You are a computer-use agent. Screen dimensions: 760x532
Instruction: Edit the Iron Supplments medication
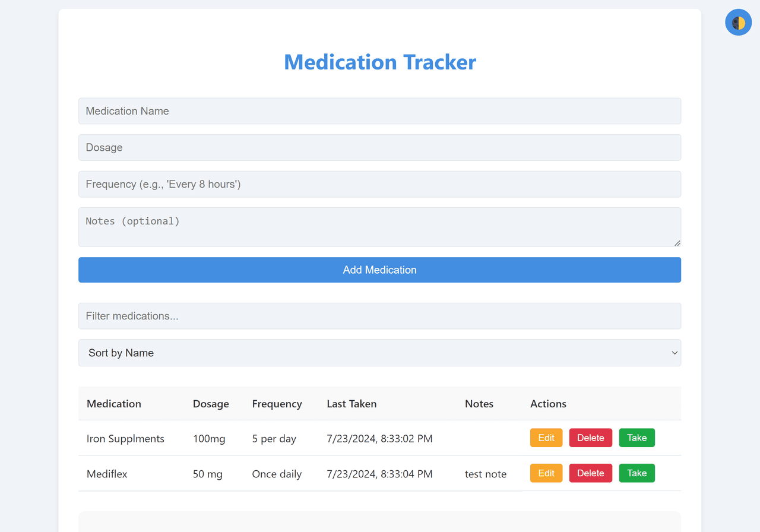(546, 438)
